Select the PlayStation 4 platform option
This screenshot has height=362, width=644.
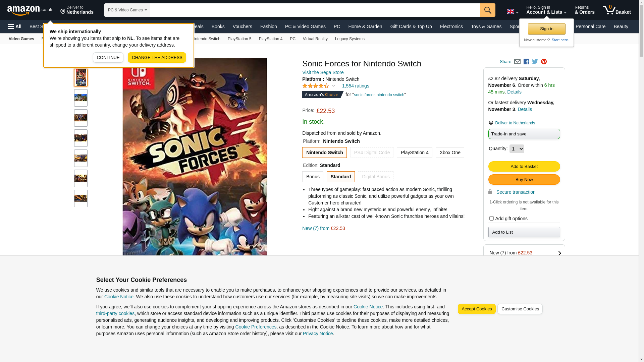pos(415,153)
